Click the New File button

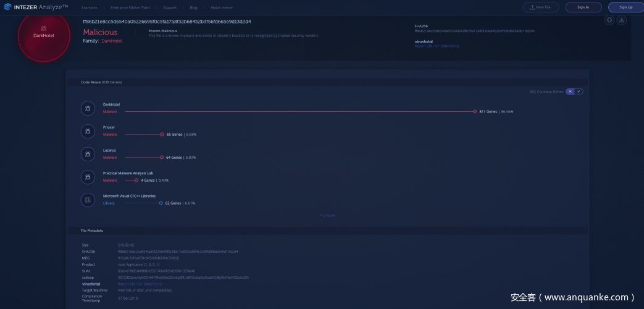pos(541,7)
